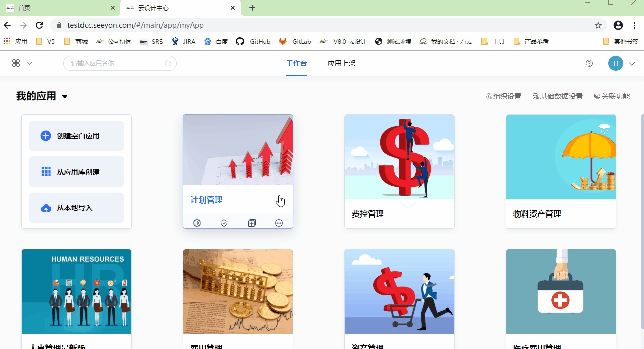Open the 计划管理 app title

[x=206, y=200]
